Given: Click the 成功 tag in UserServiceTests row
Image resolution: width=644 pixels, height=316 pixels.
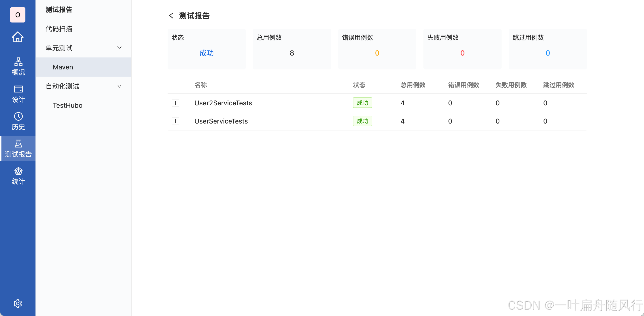Looking at the screenshot, I should pyautogui.click(x=362, y=121).
